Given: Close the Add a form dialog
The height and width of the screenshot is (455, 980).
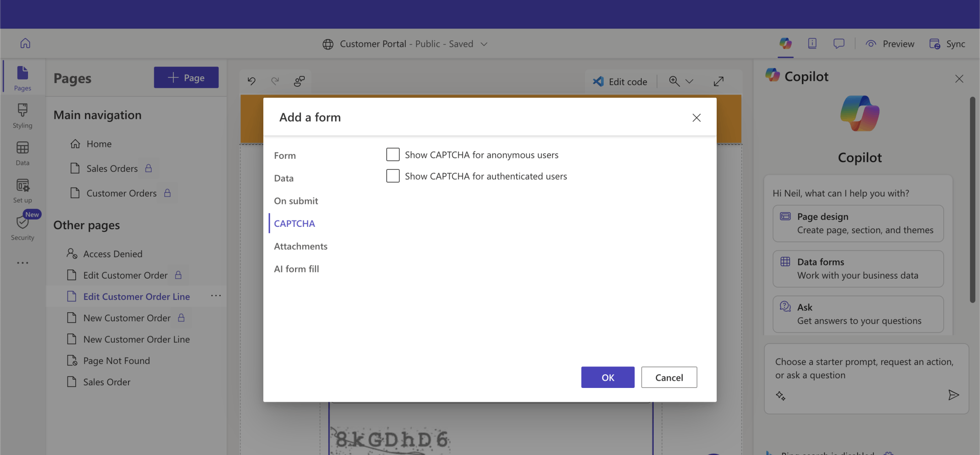Looking at the screenshot, I should [696, 118].
